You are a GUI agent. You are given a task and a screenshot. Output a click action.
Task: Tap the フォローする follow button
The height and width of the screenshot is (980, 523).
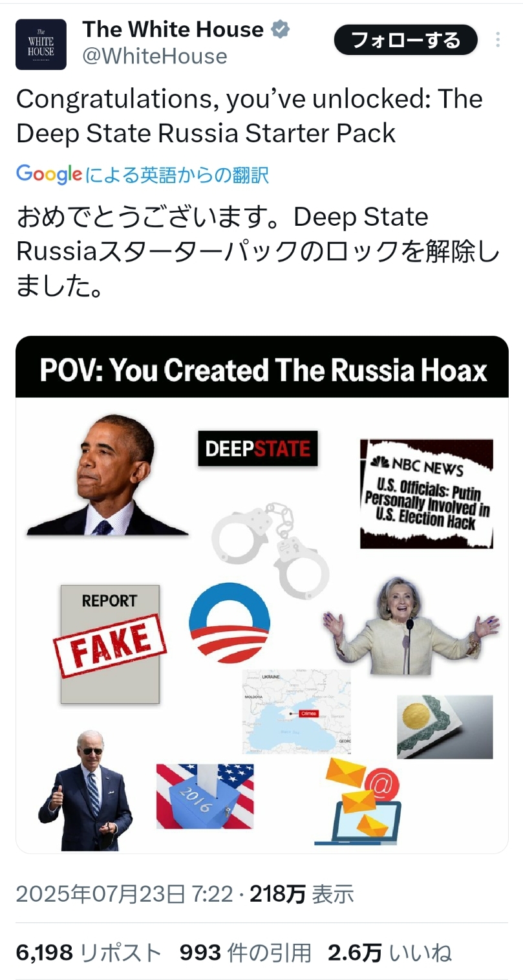pyautogui.click(x=405, y=40)
